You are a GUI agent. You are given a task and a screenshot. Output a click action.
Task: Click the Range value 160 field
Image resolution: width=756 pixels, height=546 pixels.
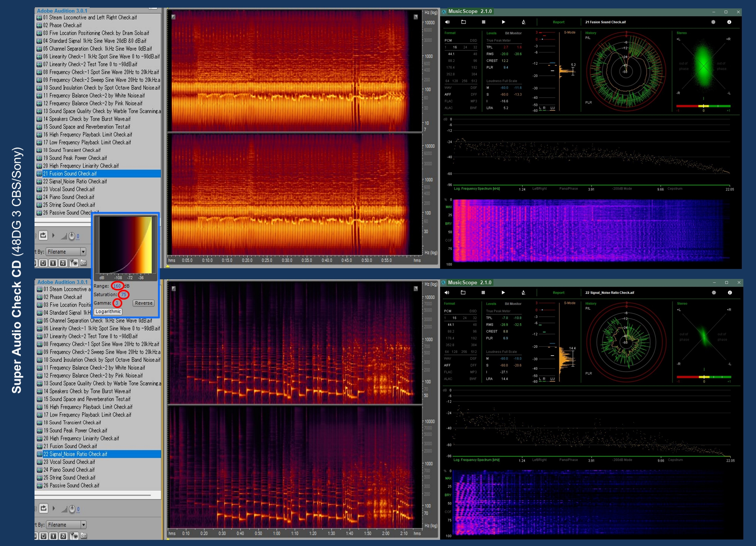(117, 286)
